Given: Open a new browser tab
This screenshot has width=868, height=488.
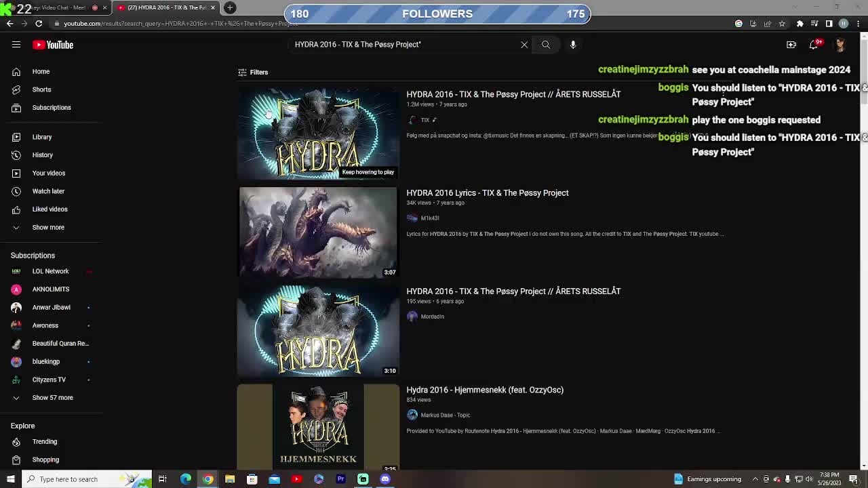Looking at the screenshot, I should [230, 7].
